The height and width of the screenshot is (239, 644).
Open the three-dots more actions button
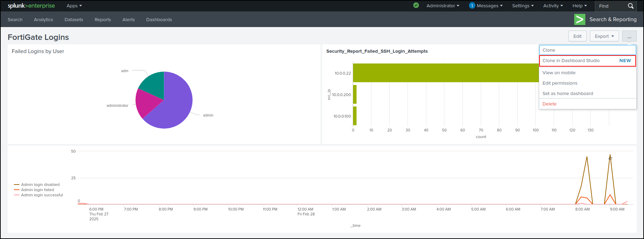click(629, 36)
